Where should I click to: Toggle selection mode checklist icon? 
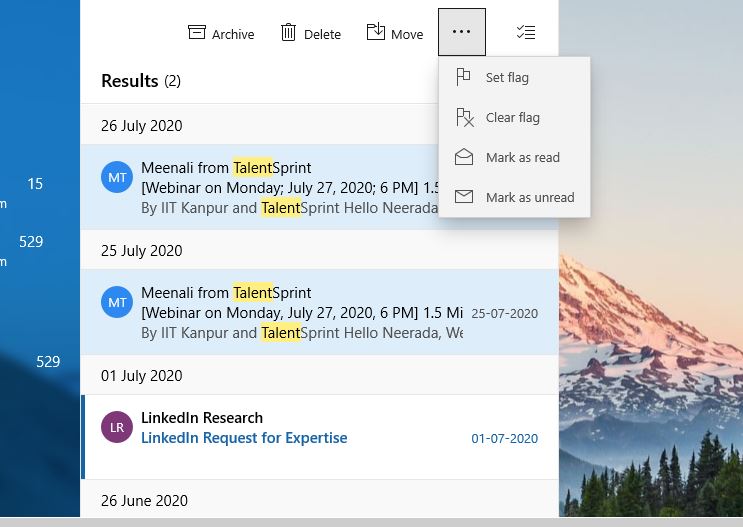(x=526, y=32)
